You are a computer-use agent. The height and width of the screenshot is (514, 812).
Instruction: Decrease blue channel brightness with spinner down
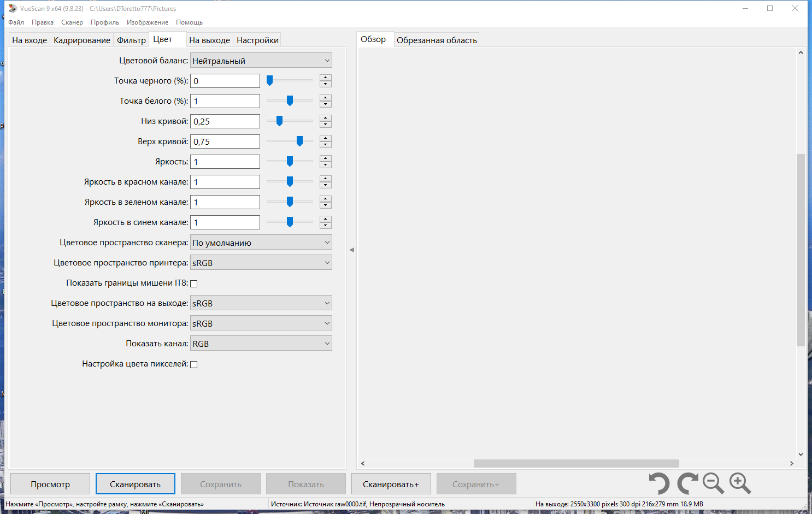coord(326,226)
